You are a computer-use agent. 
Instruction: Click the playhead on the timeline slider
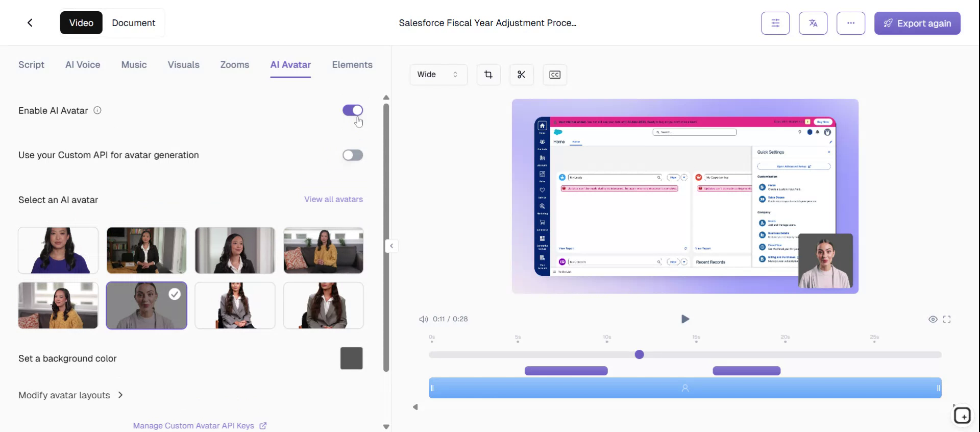point(639,354)
